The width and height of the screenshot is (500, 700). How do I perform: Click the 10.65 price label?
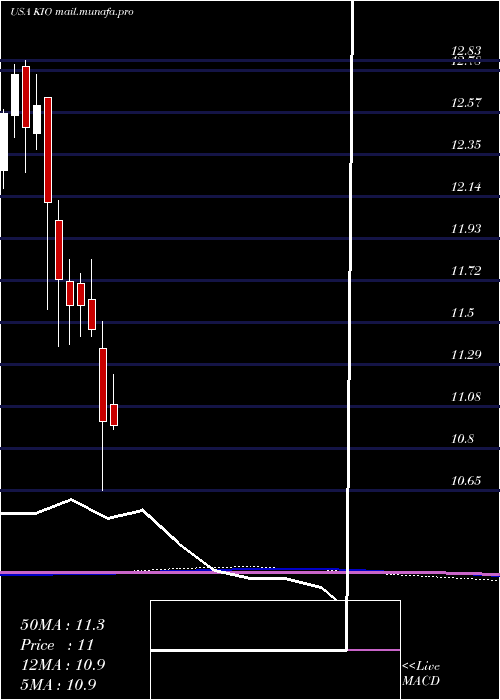pos(466,481)
